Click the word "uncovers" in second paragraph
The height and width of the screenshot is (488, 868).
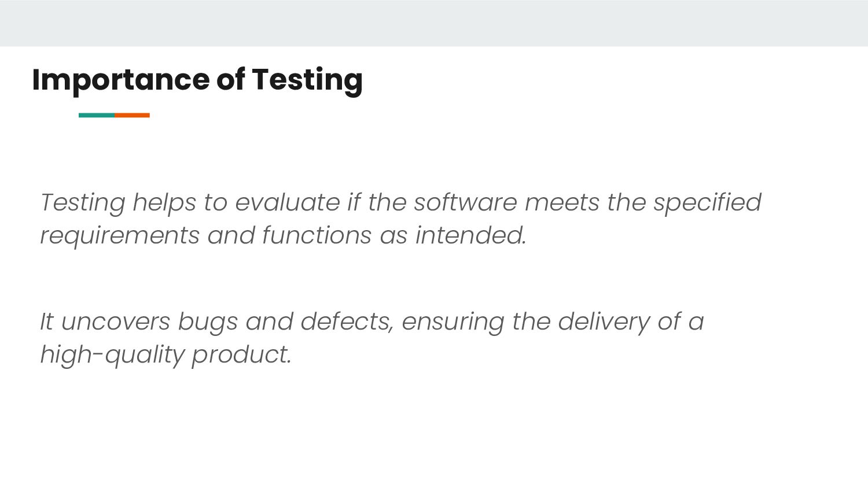pos(115,321)
